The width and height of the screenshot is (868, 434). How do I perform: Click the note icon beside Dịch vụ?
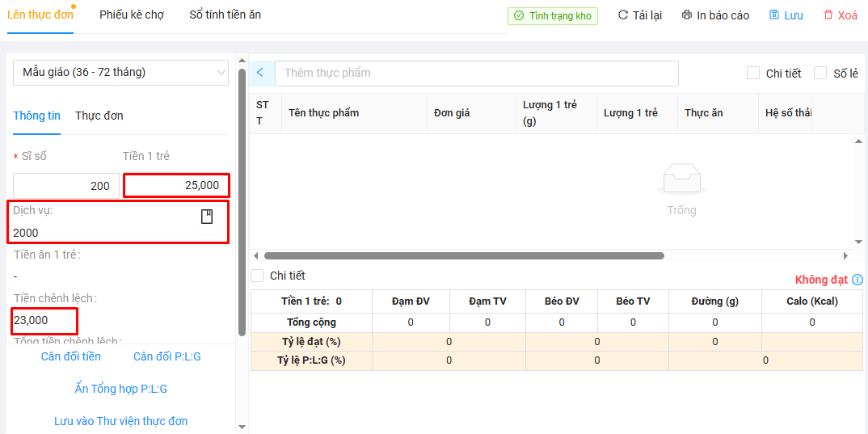point(207,217)
